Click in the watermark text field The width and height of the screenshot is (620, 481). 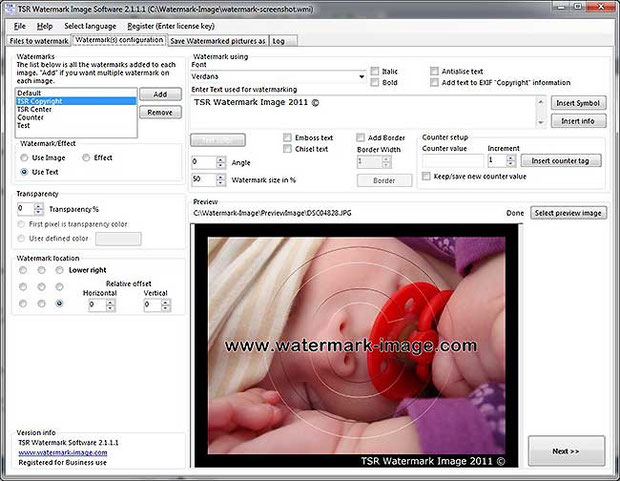point(363,112)
